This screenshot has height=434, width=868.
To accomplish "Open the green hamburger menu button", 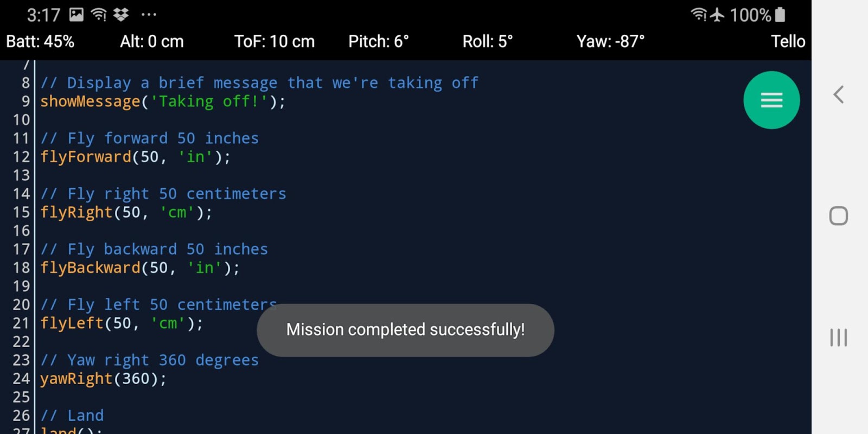I will (x=771, y=100).
